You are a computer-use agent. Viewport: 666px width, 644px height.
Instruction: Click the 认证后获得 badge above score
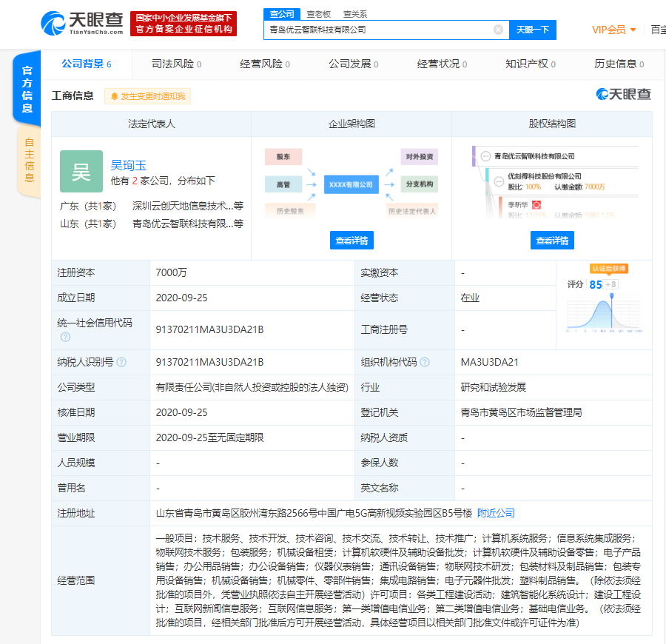[609, 269]
